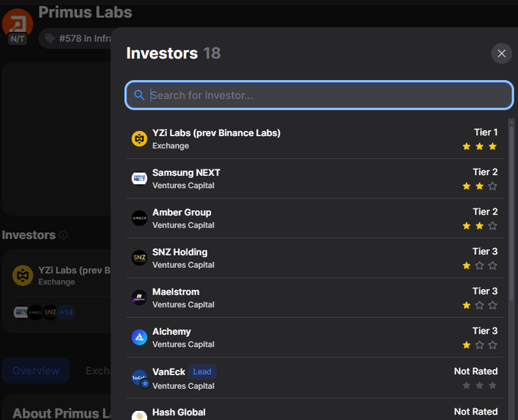This screenshot has width=518, height=420.
Task: Click the Amber avatar in background investor card
Action: (35, 313)
